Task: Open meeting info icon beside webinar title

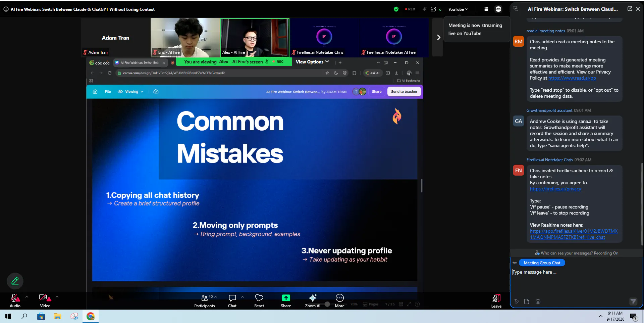Action: pyautogui.click(x=6, y=9)
